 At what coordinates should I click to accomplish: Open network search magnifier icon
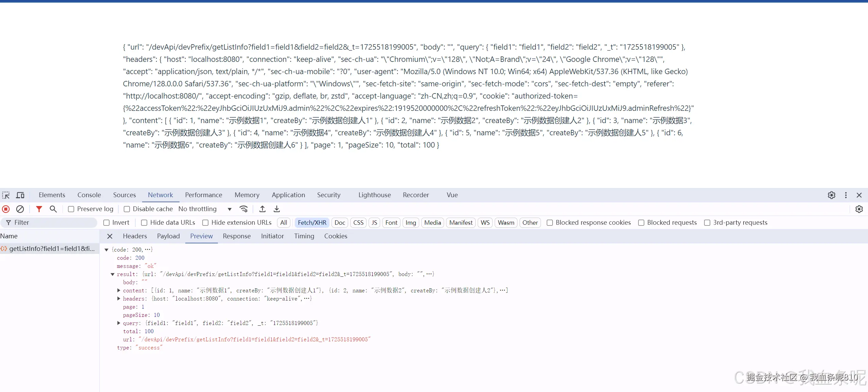(53, 209)
